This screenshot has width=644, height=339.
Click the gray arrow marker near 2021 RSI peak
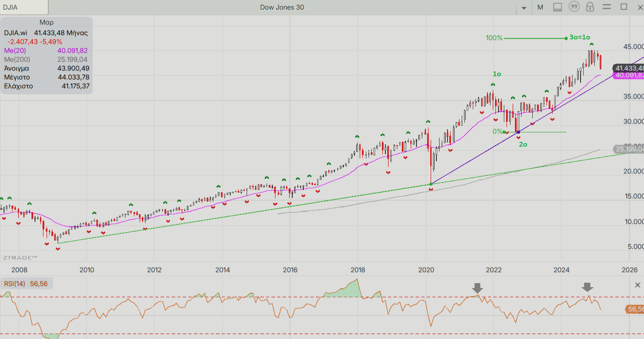[x=477, y=288]
